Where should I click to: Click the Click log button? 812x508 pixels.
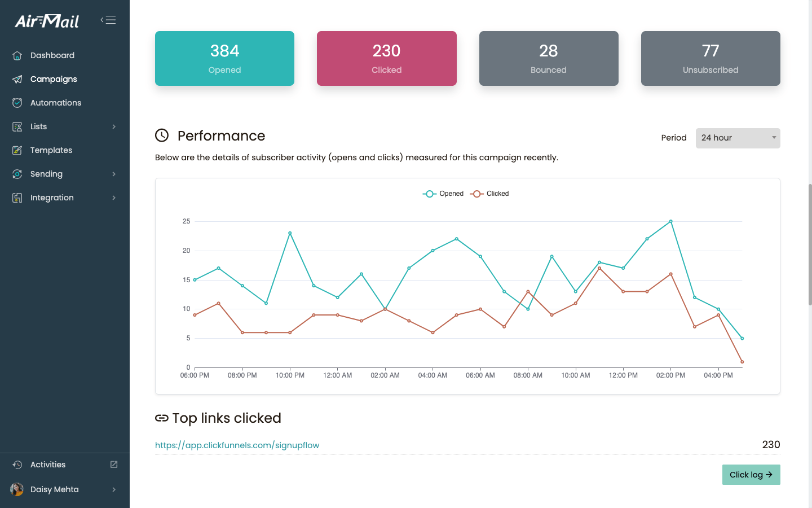(751, 475)
